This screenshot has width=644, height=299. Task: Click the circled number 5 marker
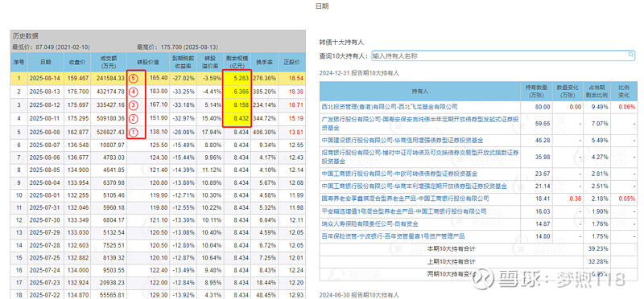132,77
